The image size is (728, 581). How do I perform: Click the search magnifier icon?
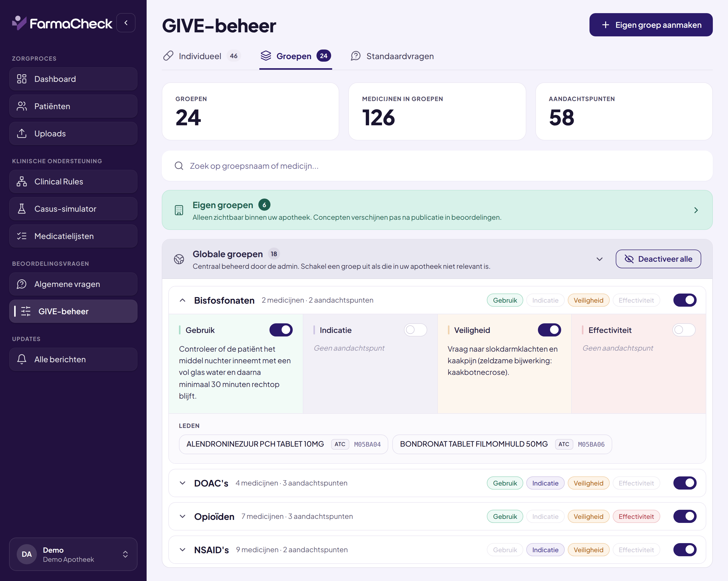(179, 166)
